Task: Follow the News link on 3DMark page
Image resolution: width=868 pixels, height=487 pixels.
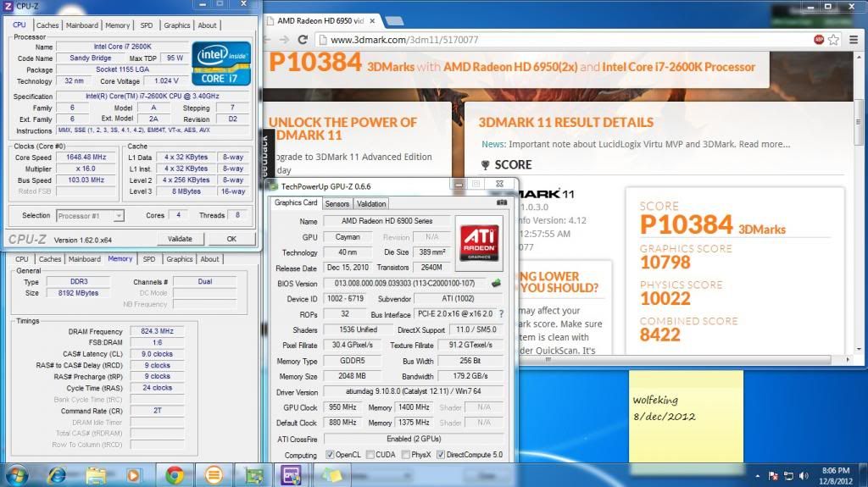Action: pos(492,144)
